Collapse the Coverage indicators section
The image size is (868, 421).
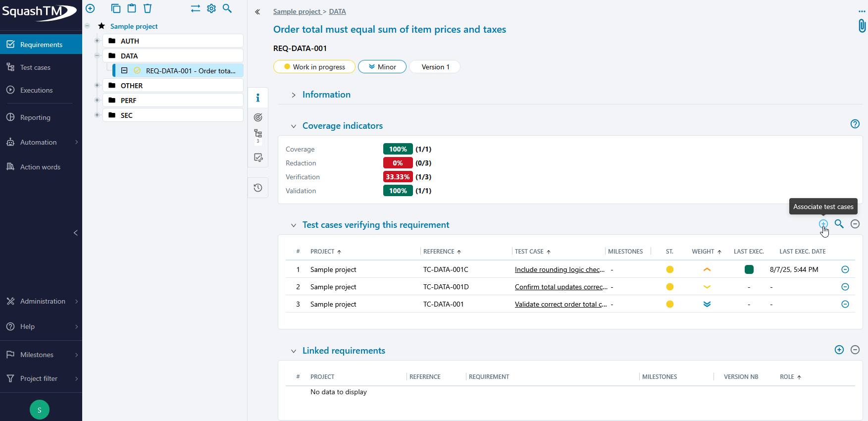[294, 126]
